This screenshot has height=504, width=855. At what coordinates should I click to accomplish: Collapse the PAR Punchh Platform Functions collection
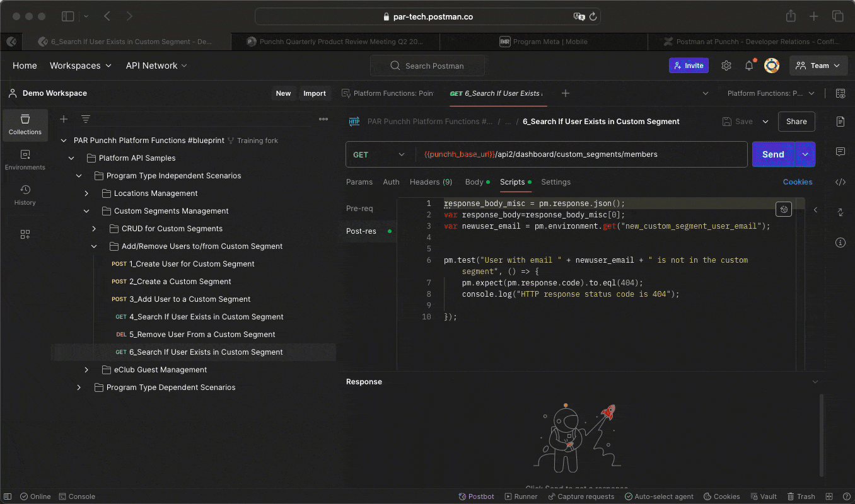point(64,140)
